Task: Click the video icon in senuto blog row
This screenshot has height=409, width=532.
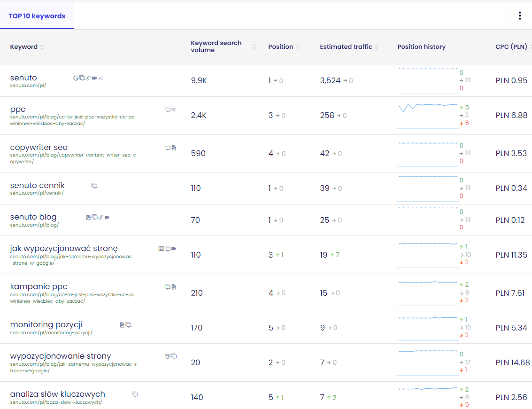Action: pos(107,217)
